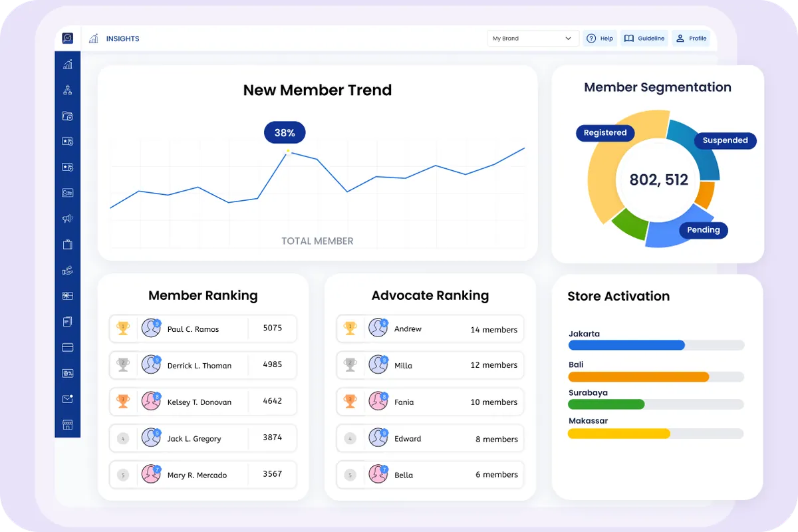Click the Makassar yellow progress bar
The height and width of the screenshot is (532, 798).
point(619,434)
